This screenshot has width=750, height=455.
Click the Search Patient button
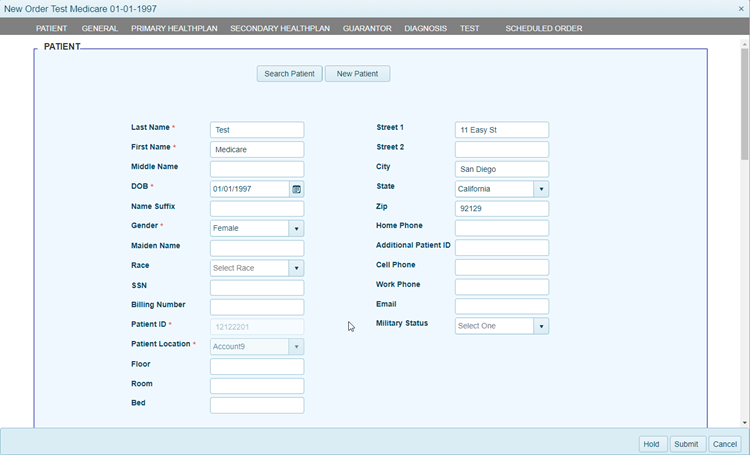[289, 74]
